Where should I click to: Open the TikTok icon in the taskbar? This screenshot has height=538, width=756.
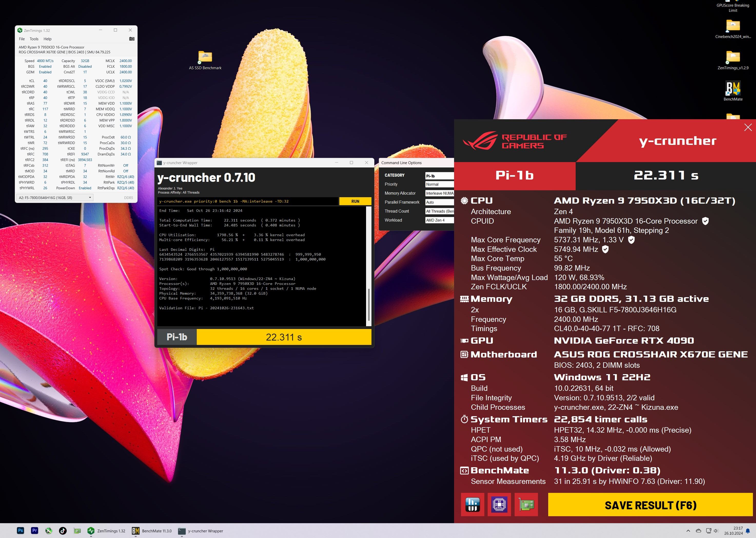tap(63, 530)
